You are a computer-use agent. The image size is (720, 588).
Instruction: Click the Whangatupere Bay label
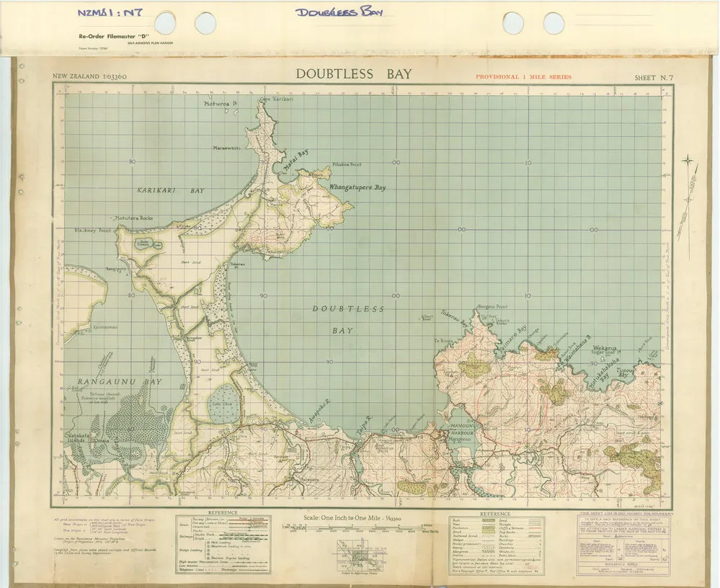tap(357, 187)
